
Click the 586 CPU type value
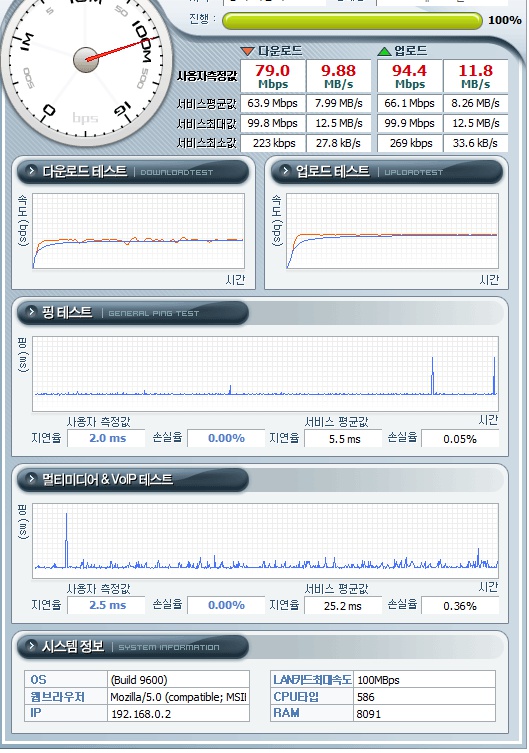pyautogui.click(x=424, y=696)
